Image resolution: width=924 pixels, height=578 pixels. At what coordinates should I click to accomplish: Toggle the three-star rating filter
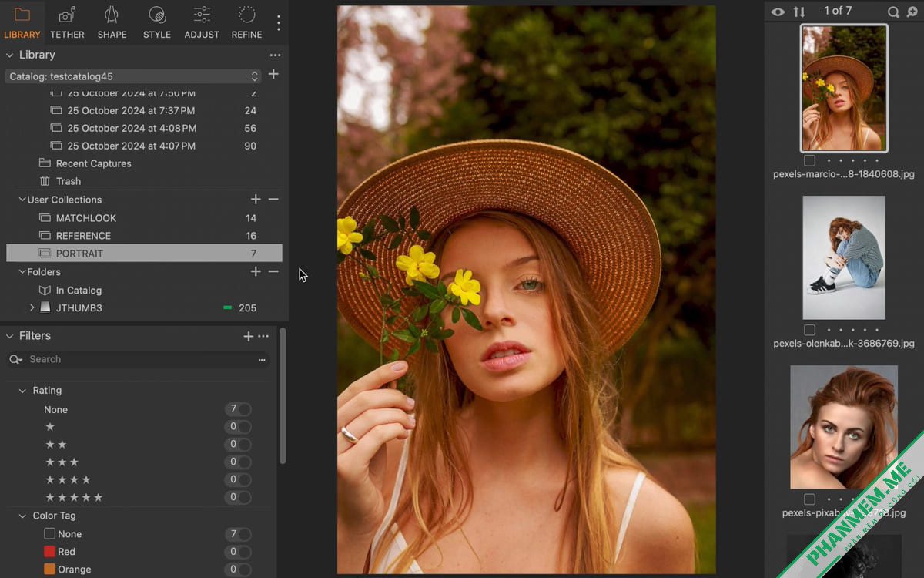point(239,462)
